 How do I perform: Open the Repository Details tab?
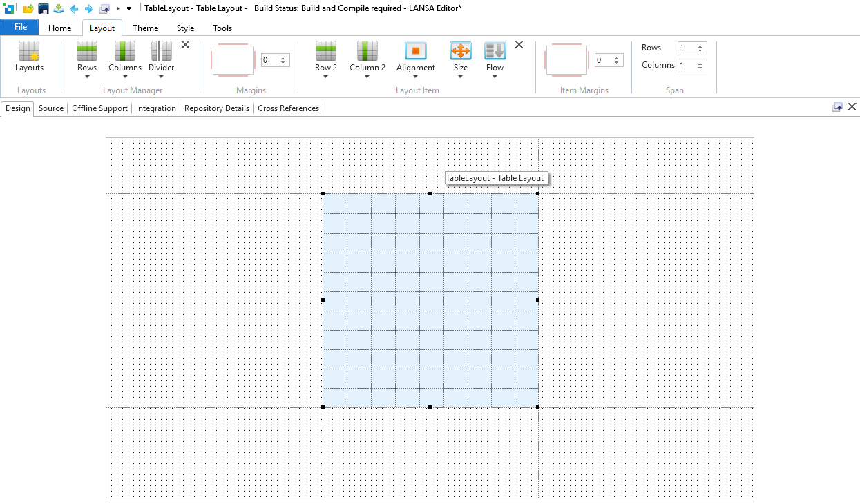(x=217, y=108)
